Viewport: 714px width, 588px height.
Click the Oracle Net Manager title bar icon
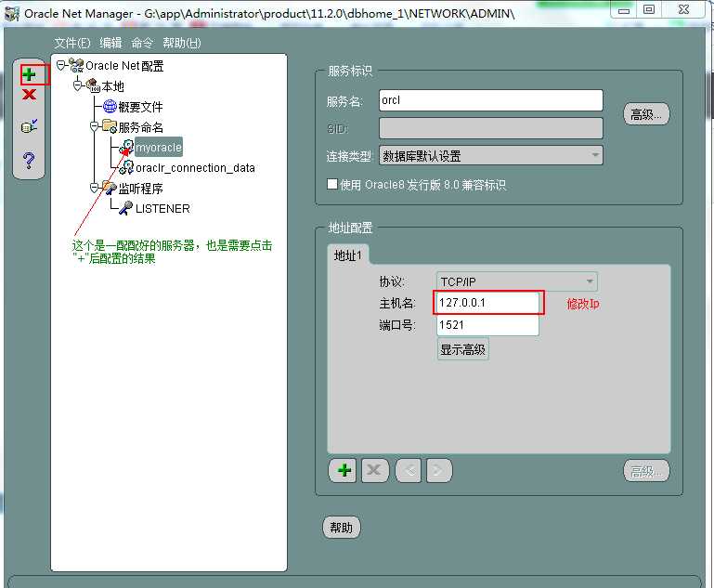point(11,13)
